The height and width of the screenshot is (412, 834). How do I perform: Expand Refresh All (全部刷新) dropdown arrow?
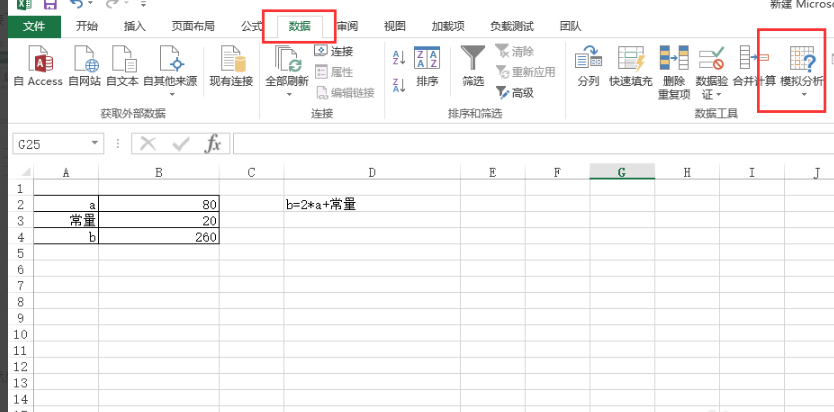pyautogui.click(x=289, y=95)
